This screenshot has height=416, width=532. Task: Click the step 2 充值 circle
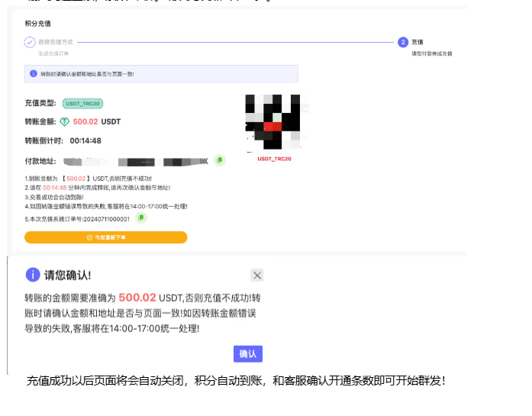[x=403, y=42]
